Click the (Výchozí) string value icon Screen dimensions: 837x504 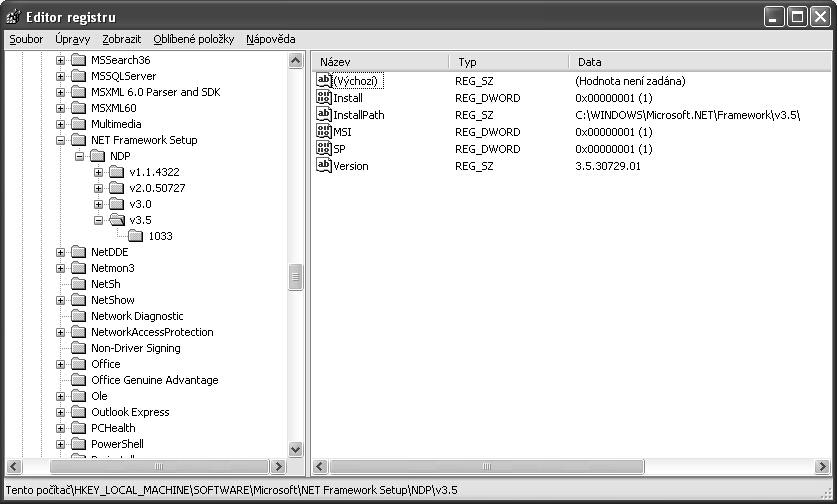[x=323, y=81]
